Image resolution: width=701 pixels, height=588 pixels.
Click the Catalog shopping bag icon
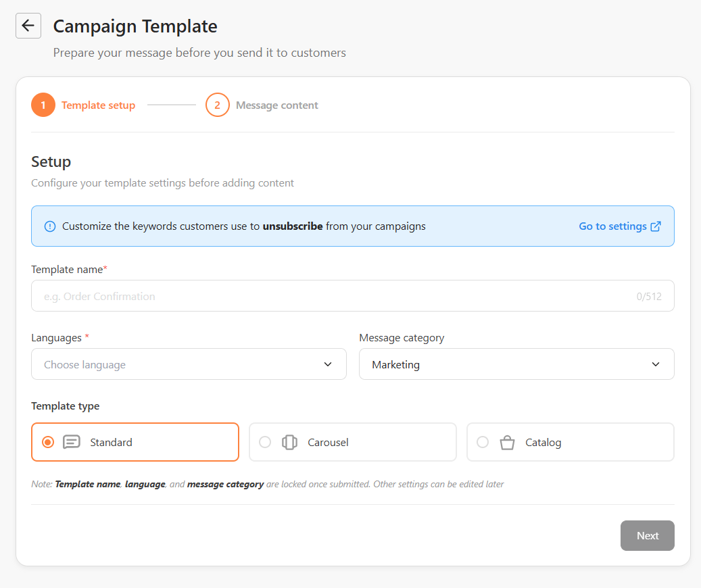click(507, 442)
